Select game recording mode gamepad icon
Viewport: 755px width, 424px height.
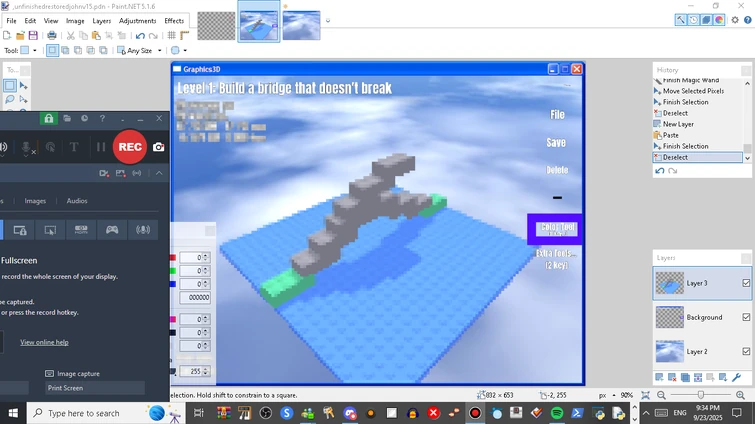(112, 230)
